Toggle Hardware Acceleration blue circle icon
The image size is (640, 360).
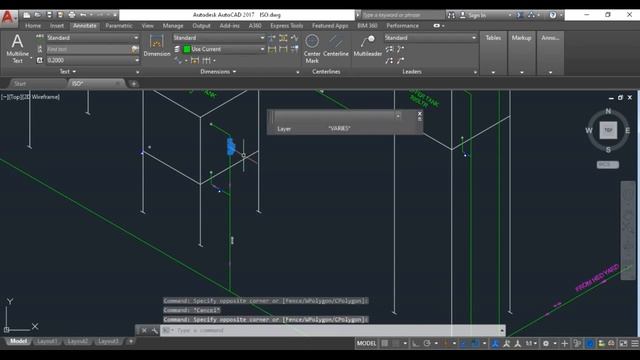coord(590,344)
